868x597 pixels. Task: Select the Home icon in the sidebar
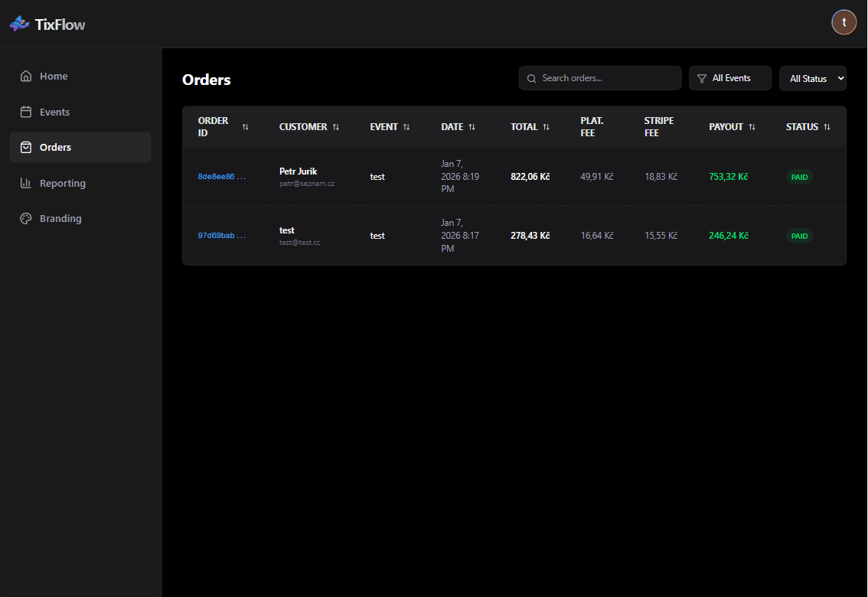(25, 76)
